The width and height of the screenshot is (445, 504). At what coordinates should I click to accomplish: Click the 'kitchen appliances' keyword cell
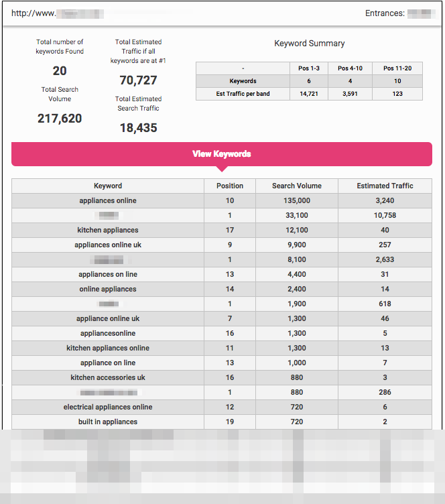tap(108, 230)
